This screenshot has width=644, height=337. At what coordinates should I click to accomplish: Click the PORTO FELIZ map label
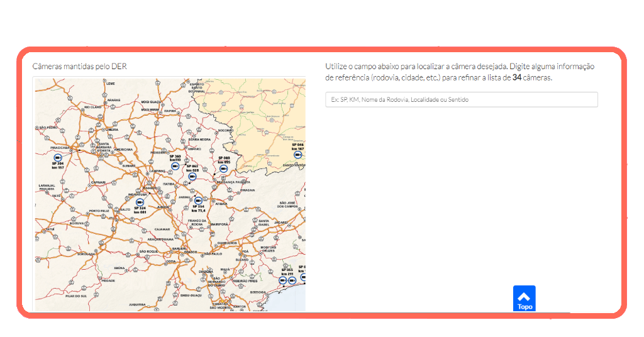[99, 211]
